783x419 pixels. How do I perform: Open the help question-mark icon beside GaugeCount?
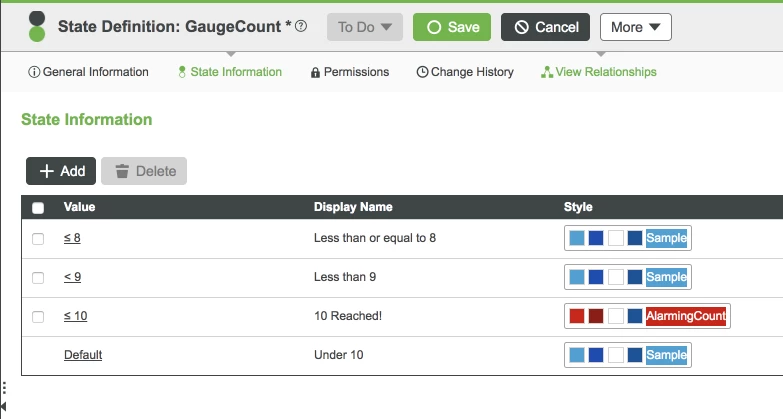click(301, 26)
